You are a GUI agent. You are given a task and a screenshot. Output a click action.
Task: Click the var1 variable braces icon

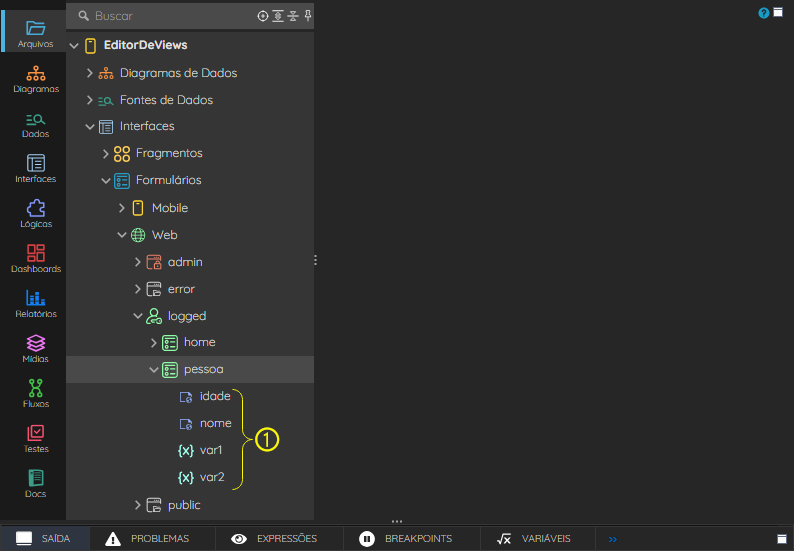[x=186, y=450]
